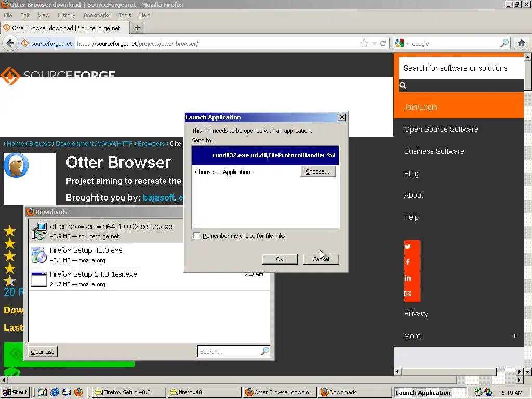Screen dimensions: 532x399
Task: Open the File menu
Action: point(8,15)
